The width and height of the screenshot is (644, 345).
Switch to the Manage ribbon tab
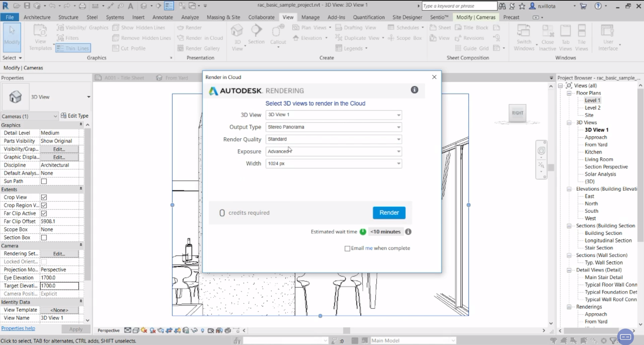point(310,17)
